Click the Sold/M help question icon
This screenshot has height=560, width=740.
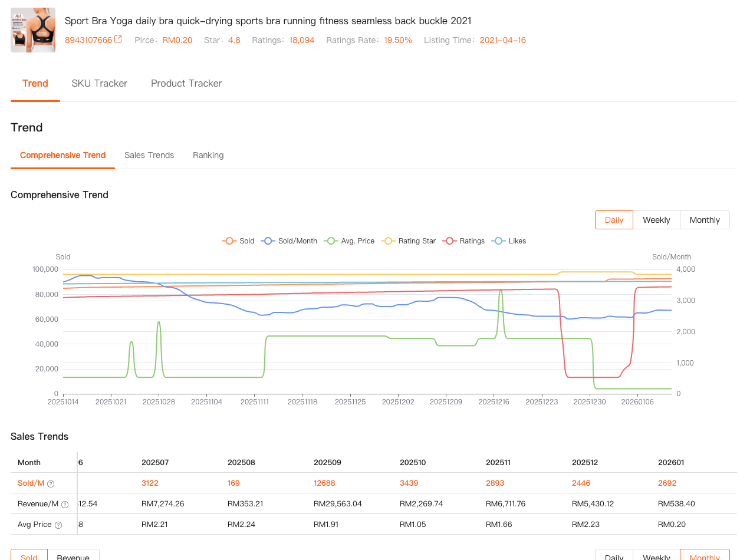point(51,484)
